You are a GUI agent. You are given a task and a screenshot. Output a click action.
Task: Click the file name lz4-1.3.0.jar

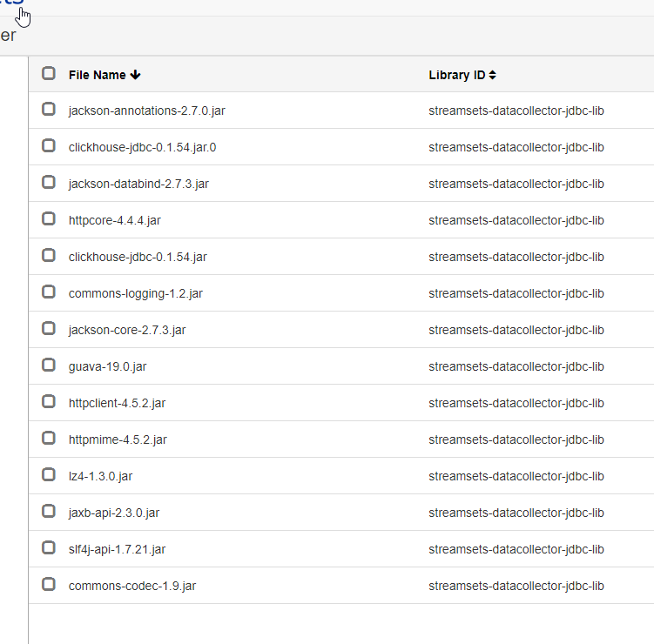point(100,476)
